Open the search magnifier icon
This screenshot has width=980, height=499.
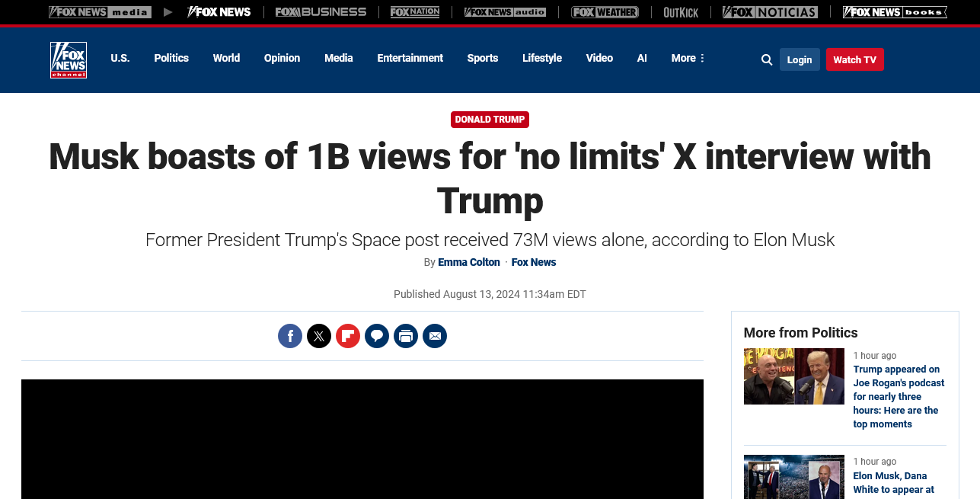pyautogui.click(x=767, y=59)
